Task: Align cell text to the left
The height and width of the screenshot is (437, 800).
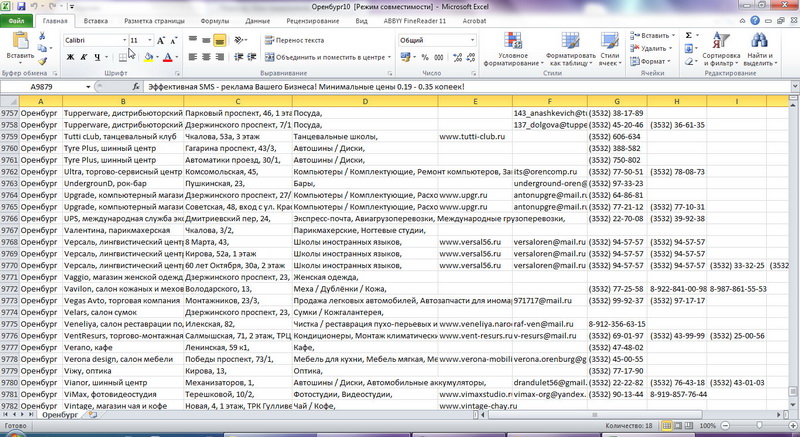Action: [193, 57]
